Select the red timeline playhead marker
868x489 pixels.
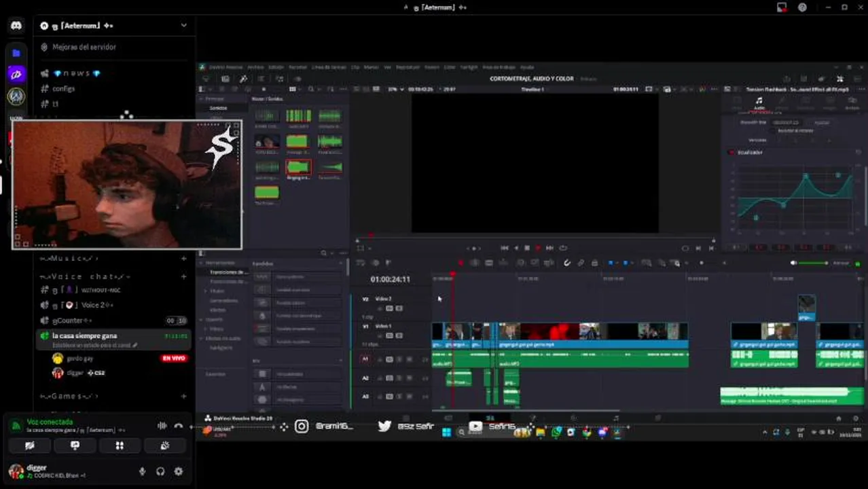(453, 274)
